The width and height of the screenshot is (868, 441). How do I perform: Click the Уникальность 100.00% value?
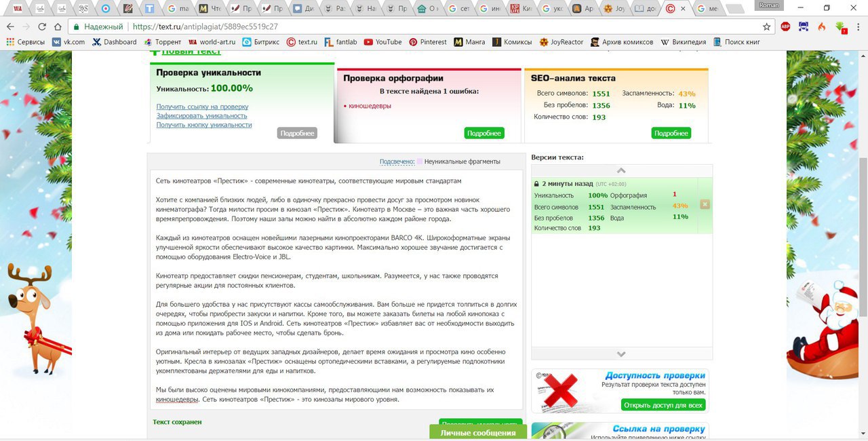(x=232, y=88)
